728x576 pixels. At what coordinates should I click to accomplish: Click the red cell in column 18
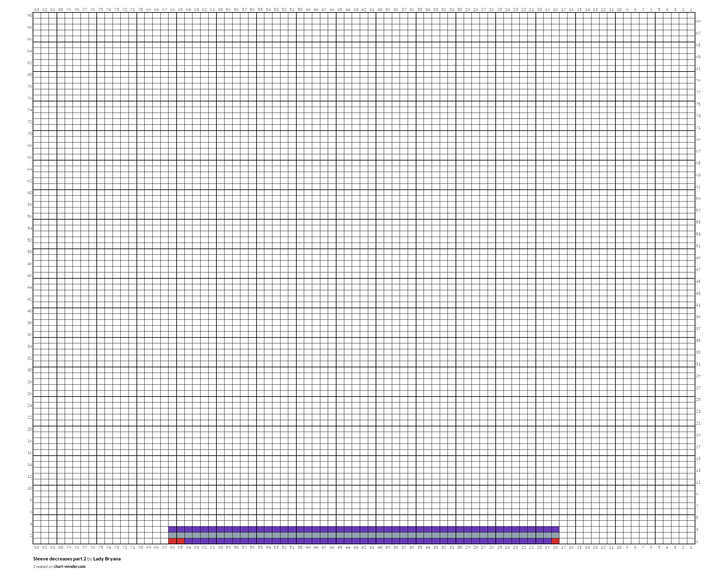tap(555, 541)
